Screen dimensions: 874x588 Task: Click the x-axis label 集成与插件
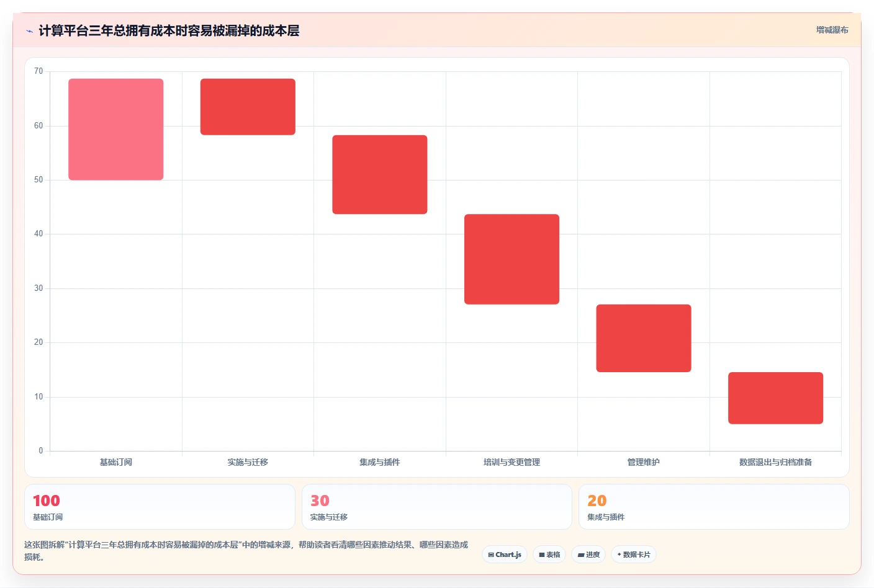[380, 462]
